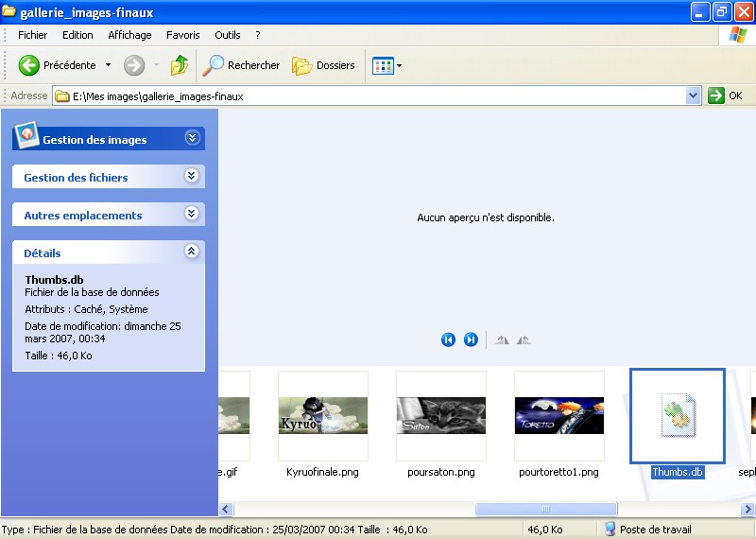
Task: Expand the Gestion des fichiers panel
Action: click(x=192, y=176)
